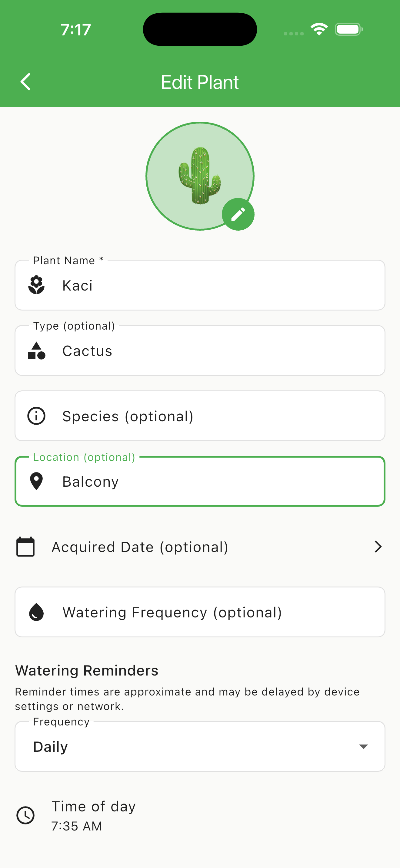This screenshot has width=400, height=868.
Task: Tap the water drop icon
Action: [36, 612]
